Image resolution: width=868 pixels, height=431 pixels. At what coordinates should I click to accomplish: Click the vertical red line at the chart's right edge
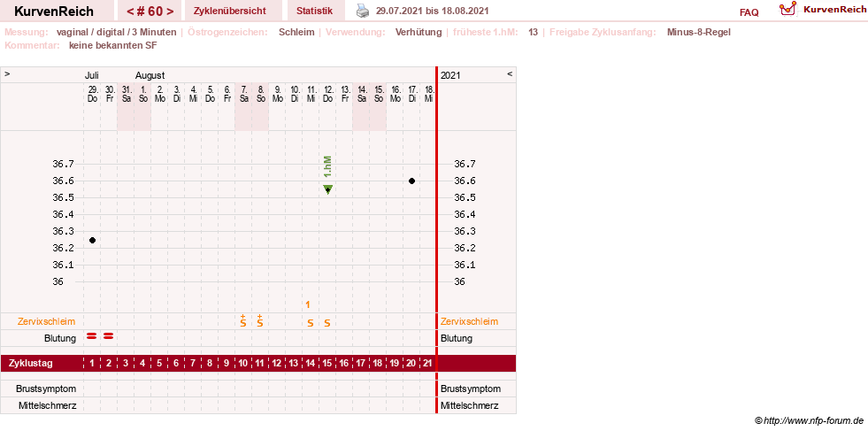pyautogui.click(x=436, y=240)
